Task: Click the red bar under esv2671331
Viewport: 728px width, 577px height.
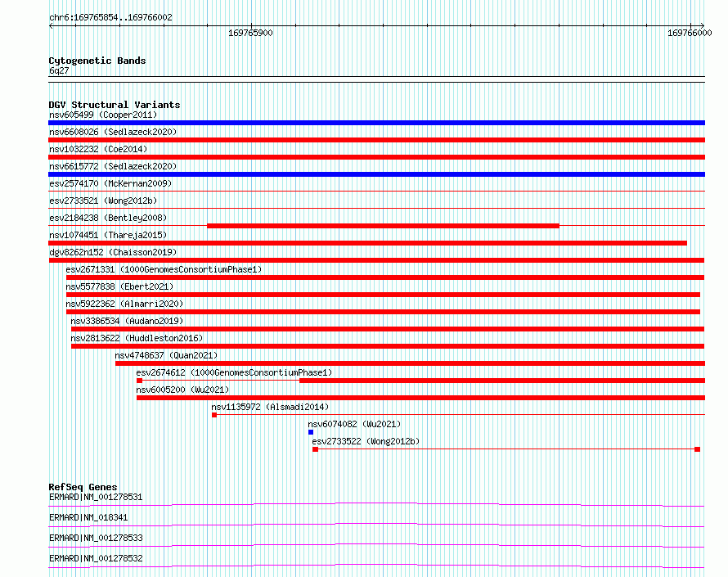Action: (385, 277)
